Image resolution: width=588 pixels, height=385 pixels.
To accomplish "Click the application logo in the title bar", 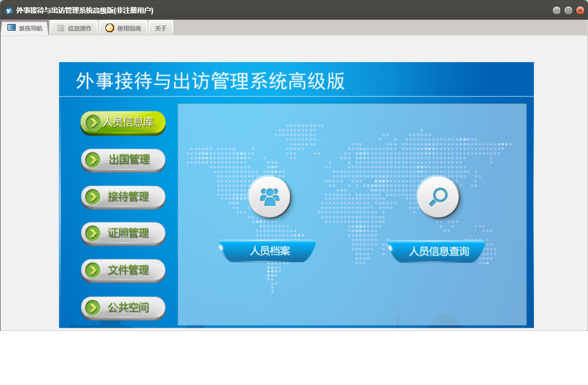I will [9, 10].
